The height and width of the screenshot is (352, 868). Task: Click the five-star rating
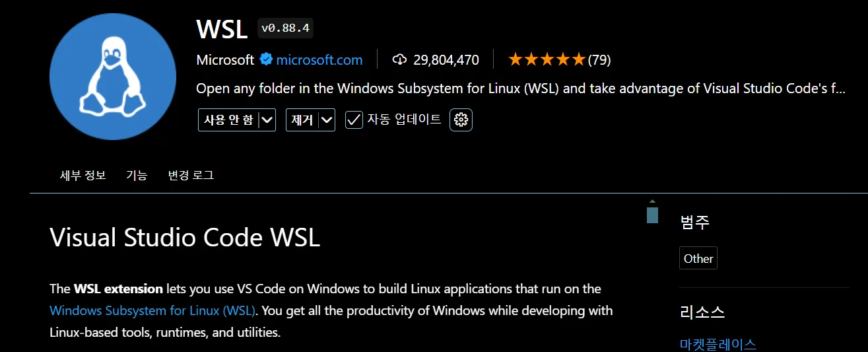pos(547,59)
